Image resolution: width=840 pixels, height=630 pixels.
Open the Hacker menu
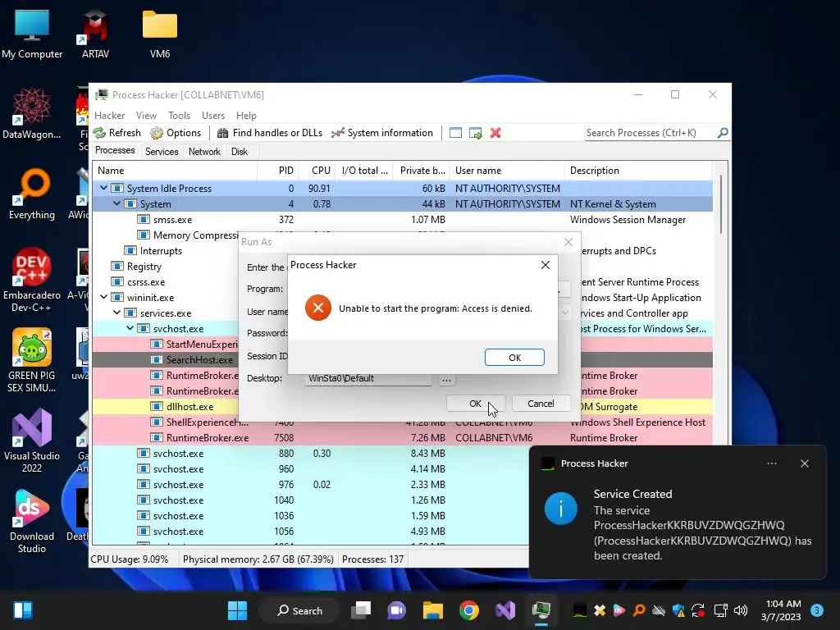coord(109,115)
